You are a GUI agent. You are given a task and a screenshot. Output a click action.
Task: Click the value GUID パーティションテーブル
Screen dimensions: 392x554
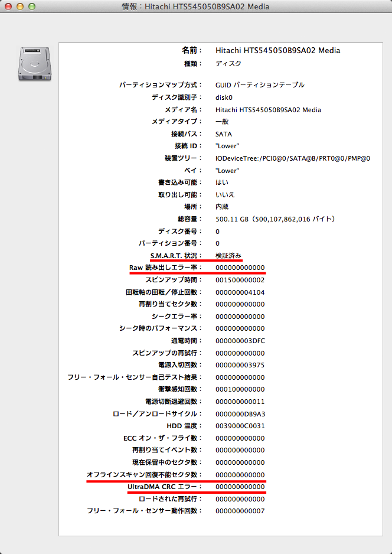coord(260,85)
